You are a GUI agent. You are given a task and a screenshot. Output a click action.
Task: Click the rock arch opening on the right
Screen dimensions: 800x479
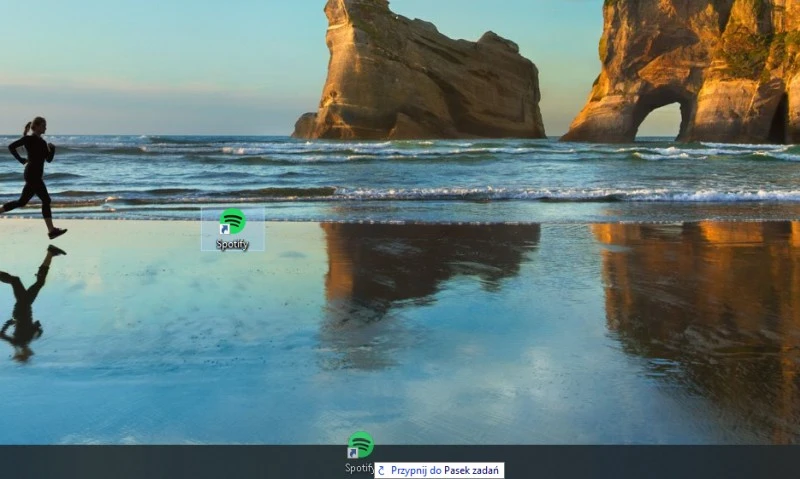[x=657, y=120]
